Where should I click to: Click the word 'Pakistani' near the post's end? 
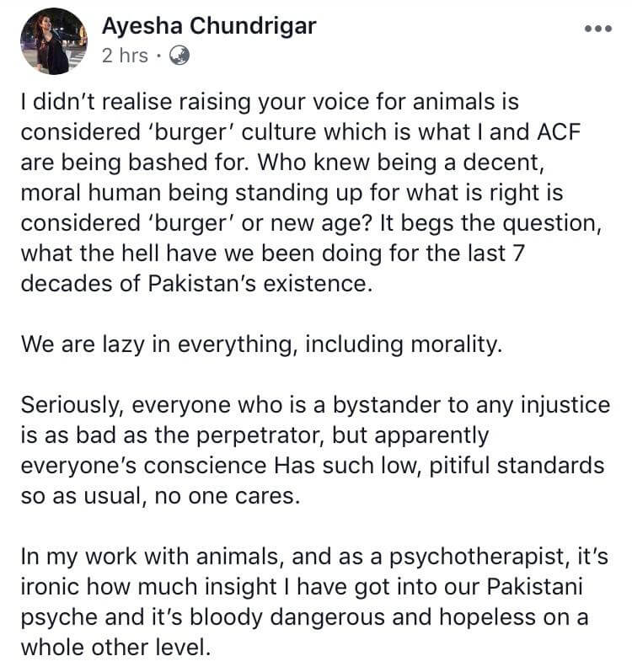tap(534, 587)
